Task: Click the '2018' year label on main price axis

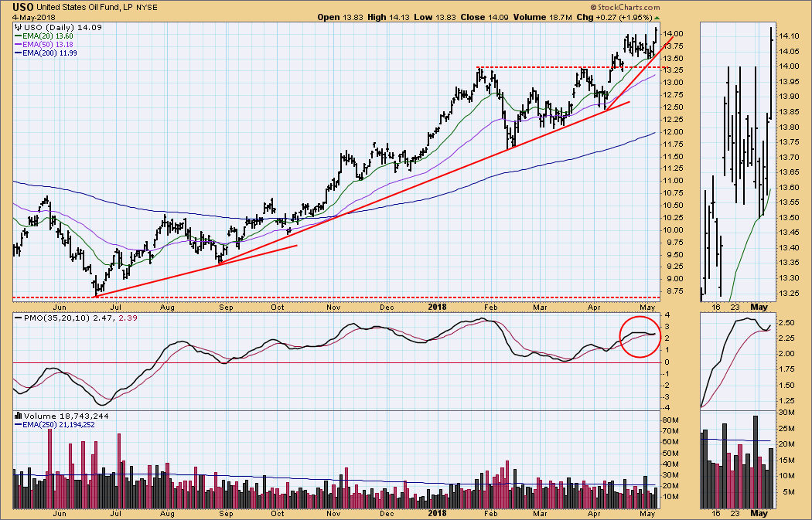Action: click(437, 307)
